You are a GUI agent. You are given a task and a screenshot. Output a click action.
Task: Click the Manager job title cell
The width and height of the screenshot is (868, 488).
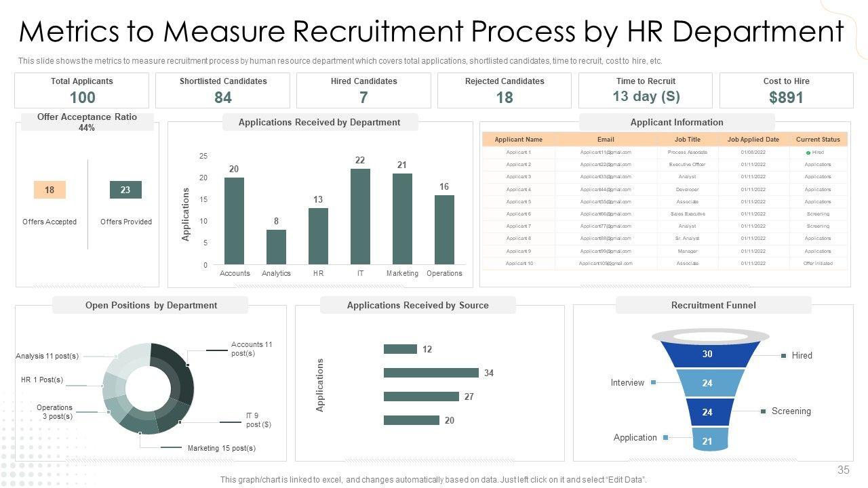click(688, 251)
